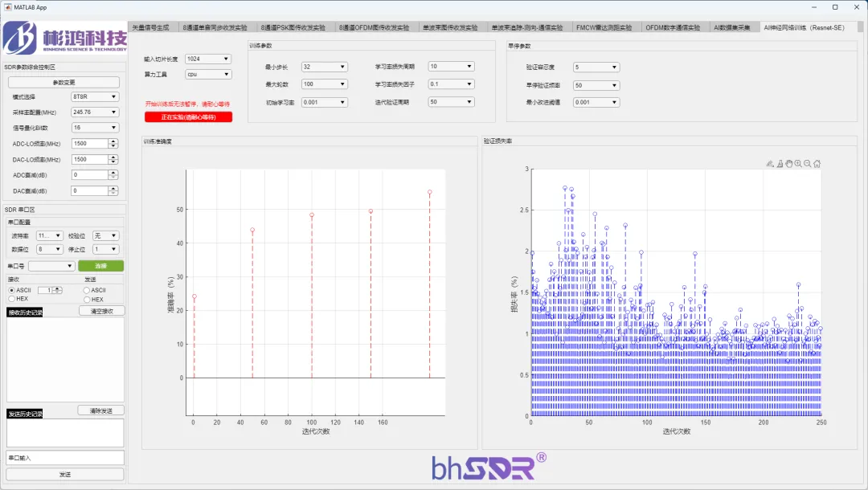Increase the DAC衰减(dB) value with the up arrow
Viewport: 868px width, 490px height.
(113, 188)
